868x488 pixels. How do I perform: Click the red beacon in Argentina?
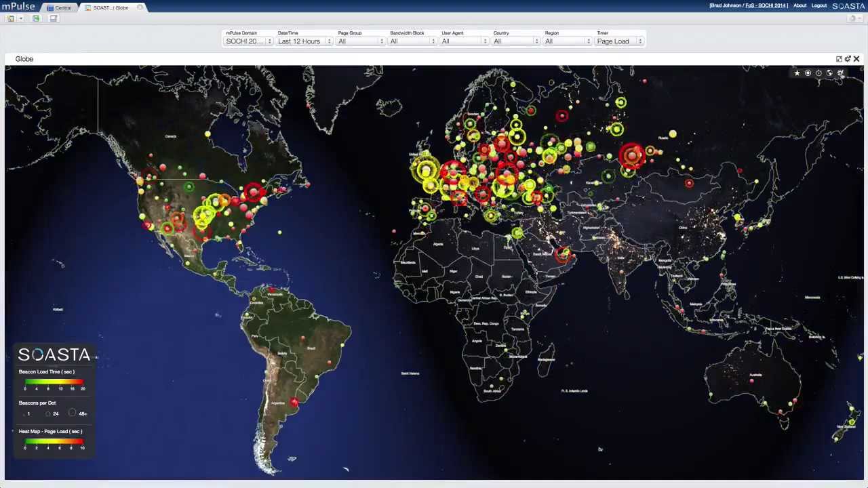click(294, 403)
